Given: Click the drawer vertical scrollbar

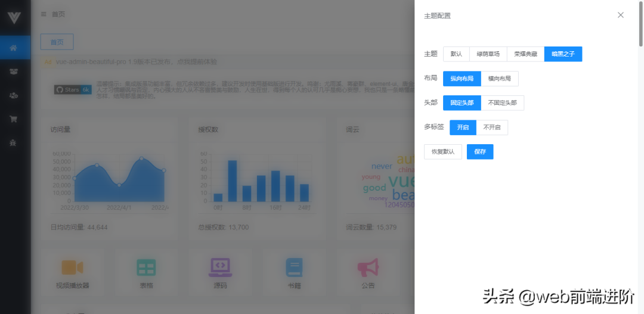Looking at the screenshot, I should (641, 23).
